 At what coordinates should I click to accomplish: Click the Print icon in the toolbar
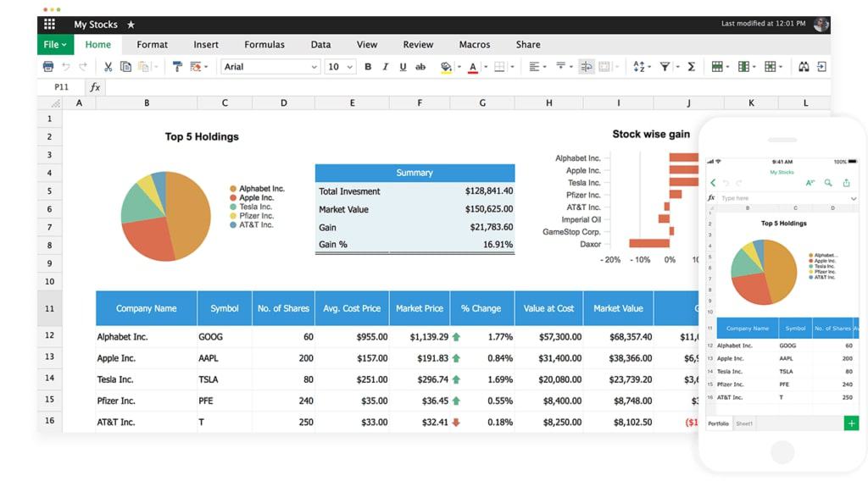point(48,67)
